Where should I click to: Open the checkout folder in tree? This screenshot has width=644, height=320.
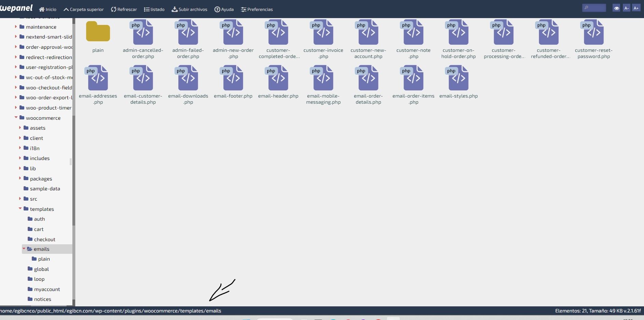pyautogui.click(x=41, y=239)
